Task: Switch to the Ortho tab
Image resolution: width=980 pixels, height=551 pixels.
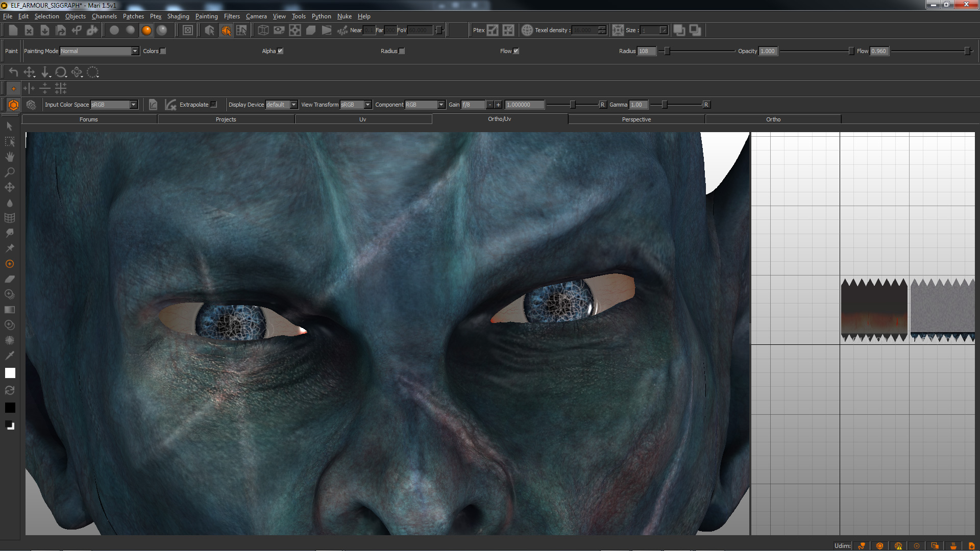Action: click(x=773, y=119)
